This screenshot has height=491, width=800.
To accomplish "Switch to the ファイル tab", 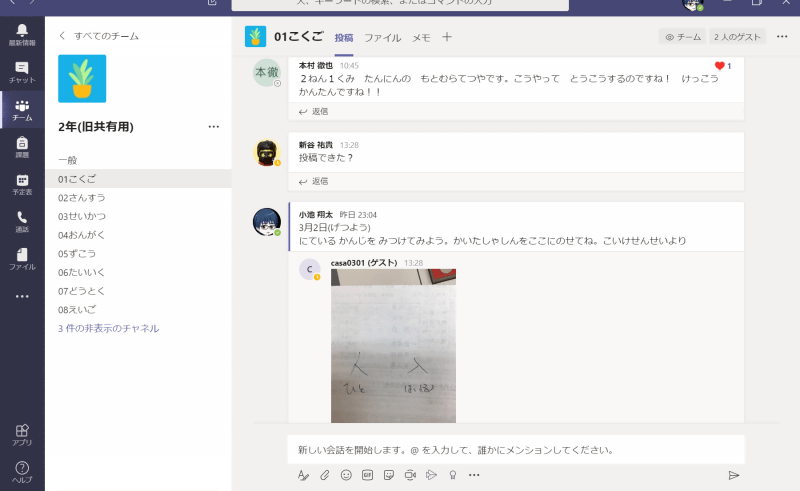I will [x=383, y=38].
